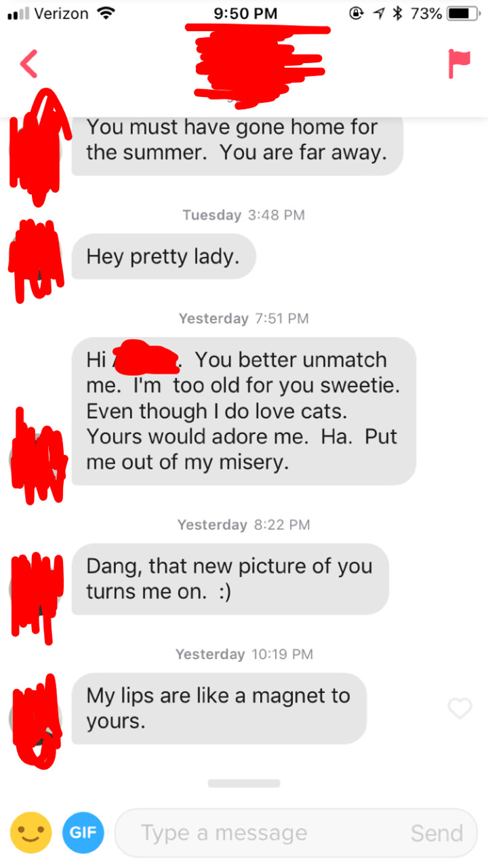
Task: Open the emoji smiley picker
Action: (30, 832)
